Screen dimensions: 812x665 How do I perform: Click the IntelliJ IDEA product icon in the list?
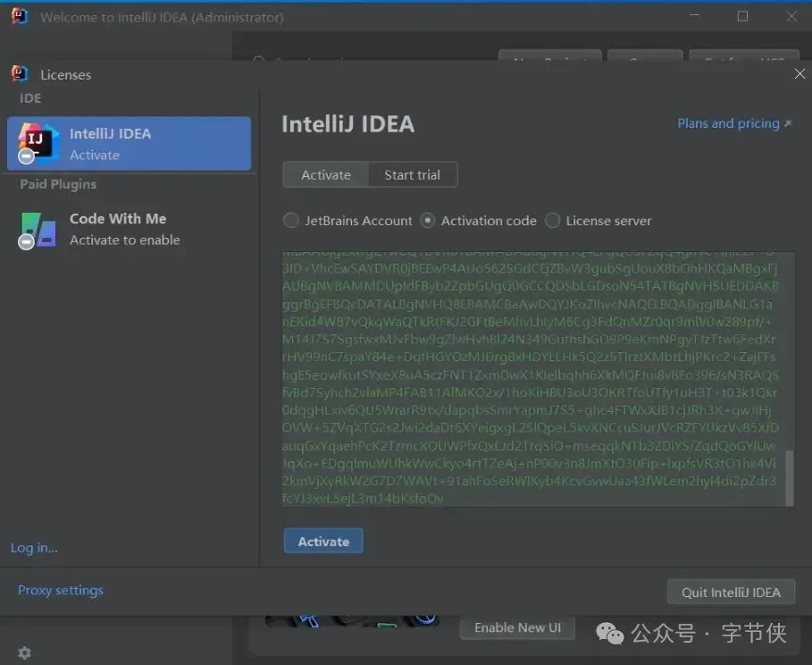coord(37,144)
